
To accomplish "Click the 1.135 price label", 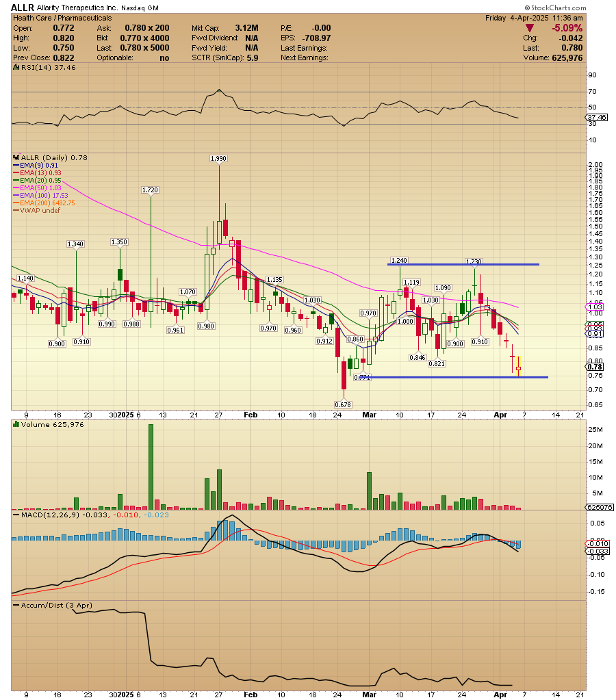I will pyautogui.click(x=274, y=279).
